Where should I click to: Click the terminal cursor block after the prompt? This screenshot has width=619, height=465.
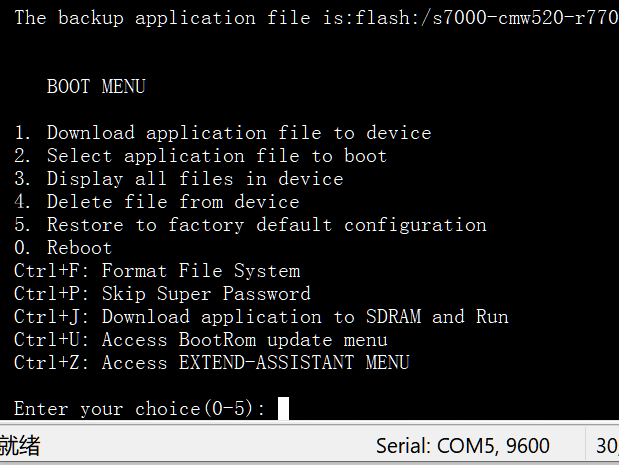point(283,408)
